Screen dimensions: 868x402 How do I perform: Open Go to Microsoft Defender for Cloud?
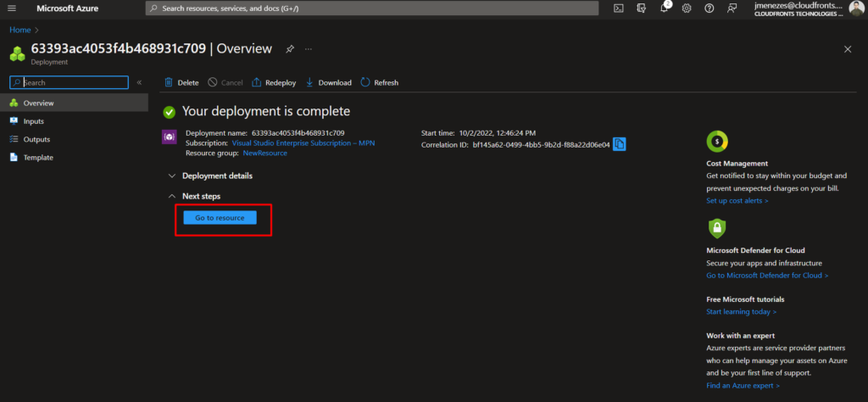pos(767,275)
